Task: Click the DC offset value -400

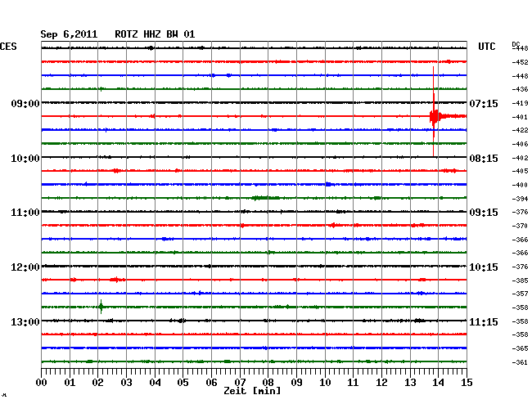Action: pyautogui.click(x=520, y=185)
